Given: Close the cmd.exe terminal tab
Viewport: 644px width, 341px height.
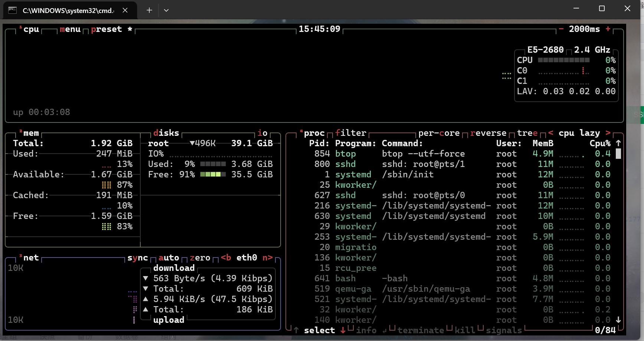Looking at the screenshot, I should click(125, 10).
